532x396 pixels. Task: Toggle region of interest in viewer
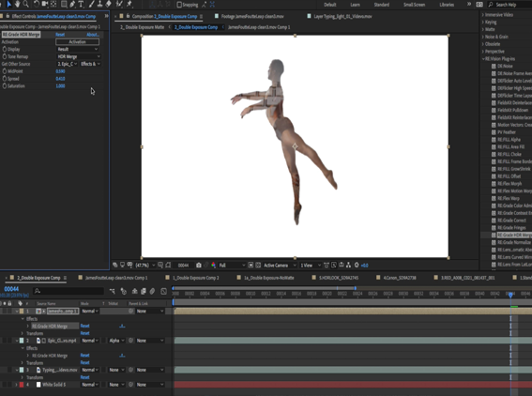click(x=251, y=265)
